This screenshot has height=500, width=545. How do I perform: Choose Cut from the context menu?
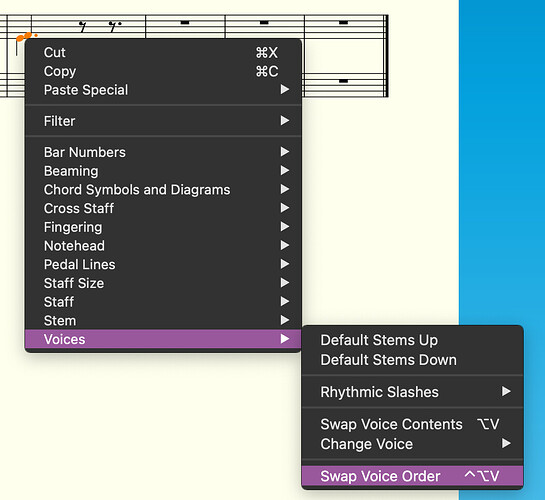pos(163,52)
